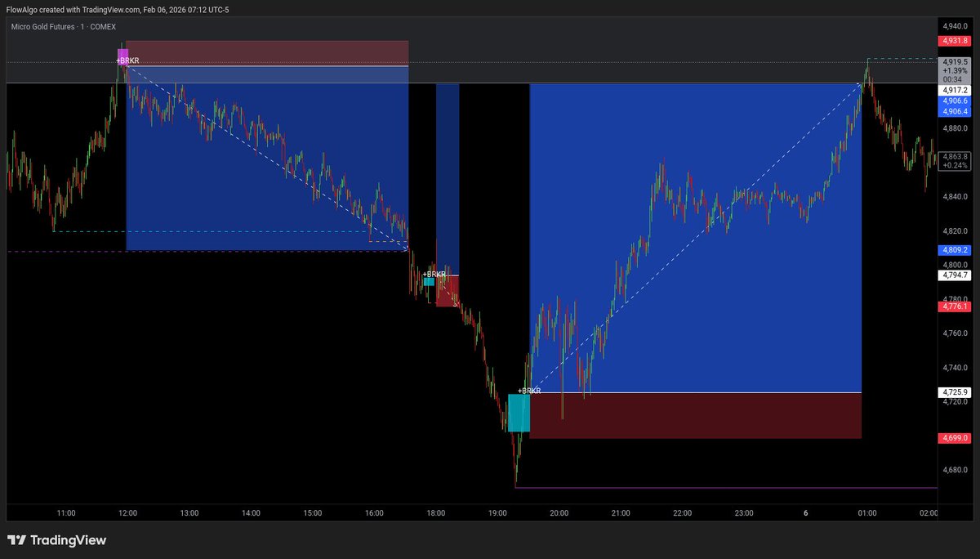Click the chart title 'Micro Gold Futures · 1 · COMEX'
Screen dimensions: 980x559
(x=64, y=26)
